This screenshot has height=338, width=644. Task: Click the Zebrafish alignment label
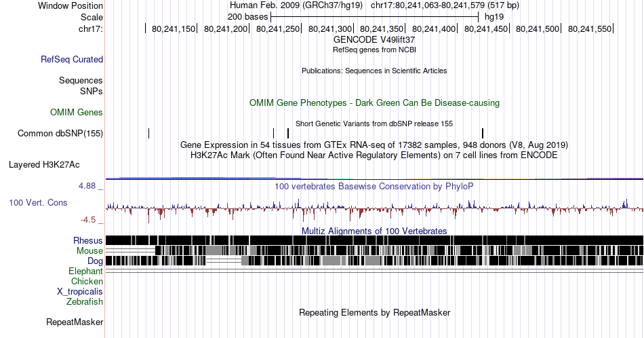85,301
